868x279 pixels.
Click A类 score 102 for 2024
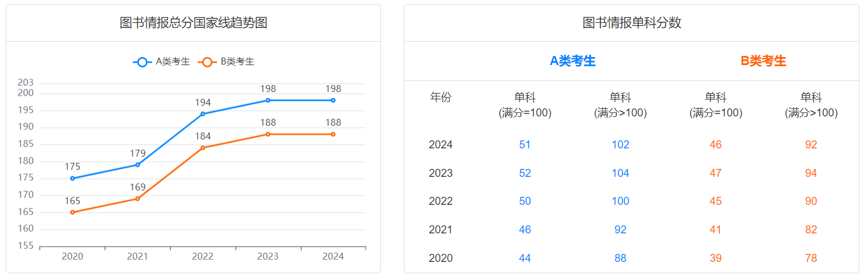pyautogui.click(x=620, y=145)
